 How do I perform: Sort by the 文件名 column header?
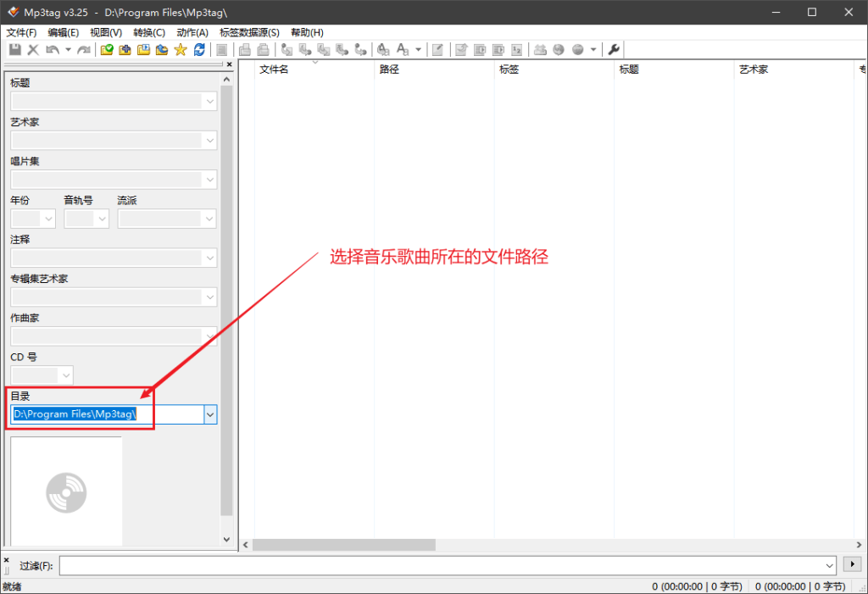pyautogui.click(x=314, y=69)
